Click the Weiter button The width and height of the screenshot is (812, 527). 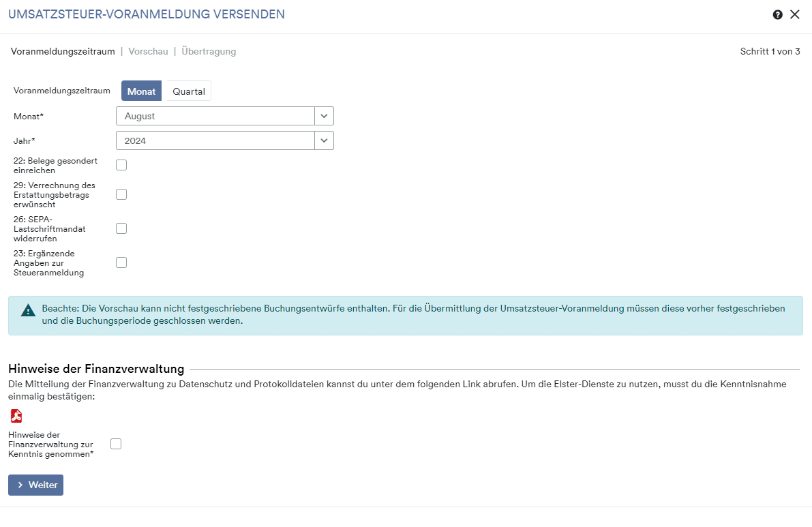click(35, 485)
